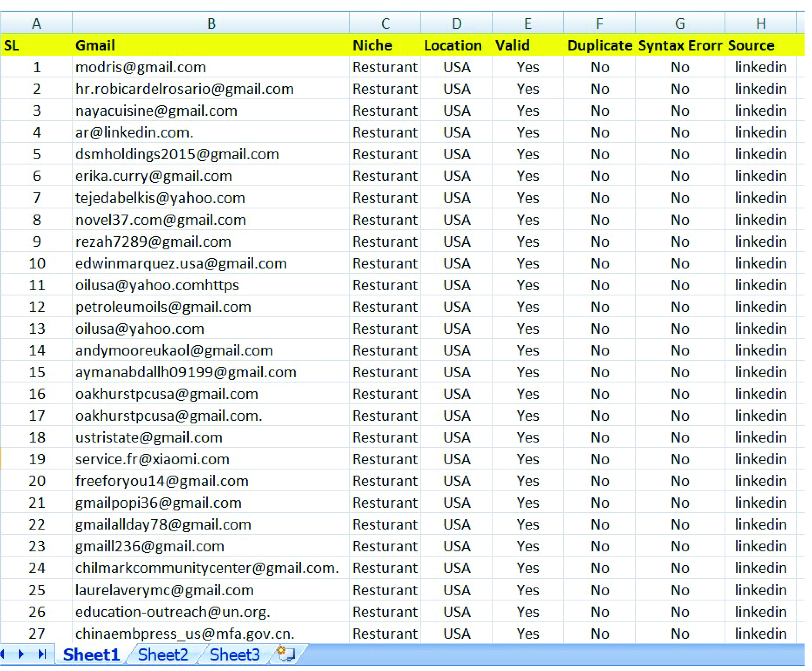The height and width of the screenshot is (671, 812).
Task: Select column E header
Action: click(x=527, y=23)
